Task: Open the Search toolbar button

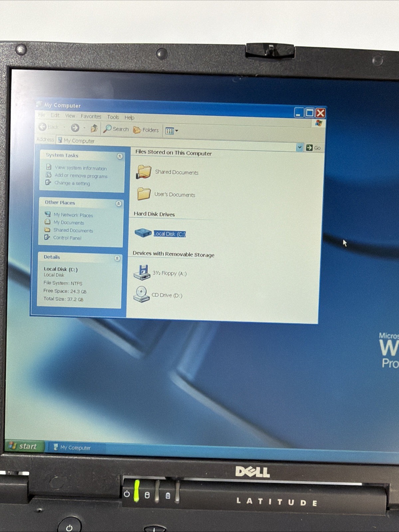Action: (x=116, y=129)
